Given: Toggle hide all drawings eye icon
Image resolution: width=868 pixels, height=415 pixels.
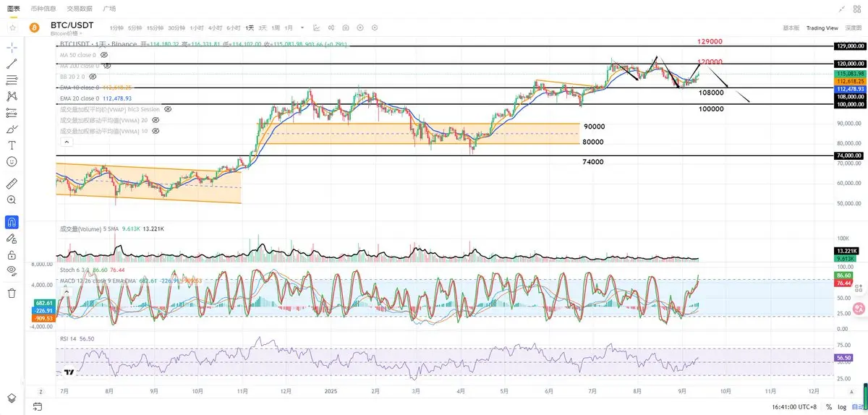Looking at the screenshot, I should (x=12, y=270).
